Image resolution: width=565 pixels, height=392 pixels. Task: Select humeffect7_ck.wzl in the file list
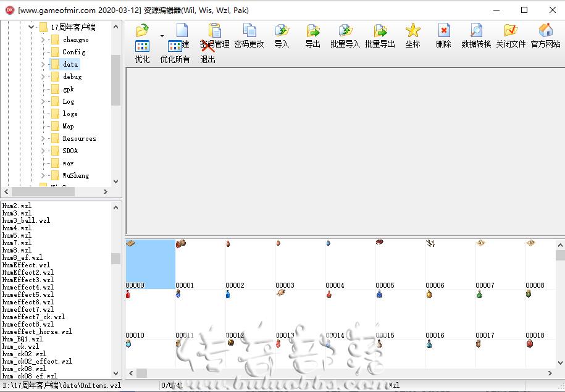tap(33, 317)
